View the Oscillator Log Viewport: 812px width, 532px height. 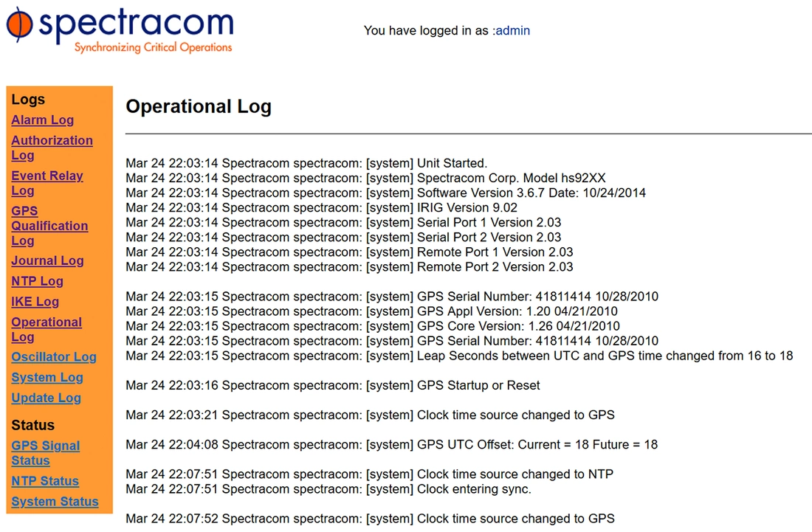tap(54, 357)
